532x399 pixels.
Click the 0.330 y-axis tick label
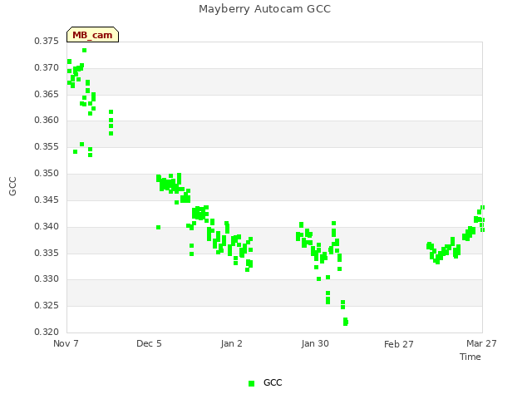click(x=47, y=279)
